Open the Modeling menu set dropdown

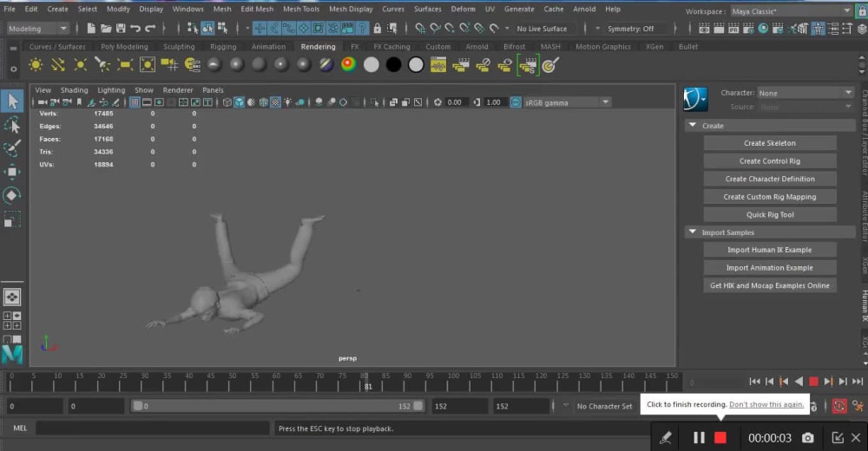point(37,29)
